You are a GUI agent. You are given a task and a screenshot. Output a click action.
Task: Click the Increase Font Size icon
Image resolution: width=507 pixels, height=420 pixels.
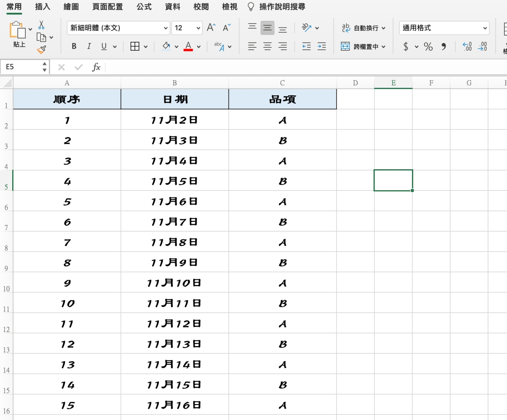click(211, 28)
